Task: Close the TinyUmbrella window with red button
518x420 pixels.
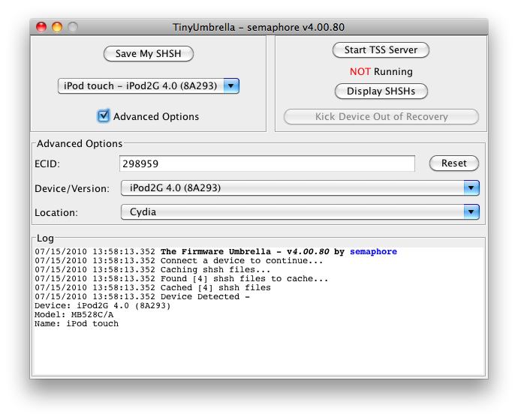Action: pyautogui.click(x=42, y=27)
